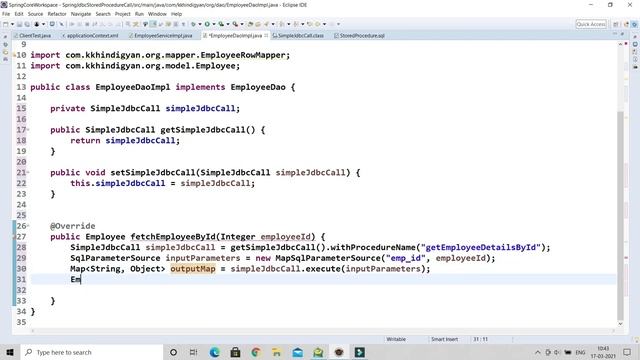Click the Debug bug icon in the toolbar
The width and height of the screenshot is (640, 360).
[x=192, y=24]
